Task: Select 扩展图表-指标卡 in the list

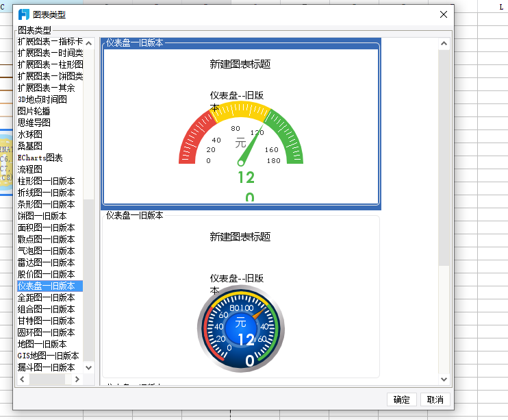Action: coord(50,42)
